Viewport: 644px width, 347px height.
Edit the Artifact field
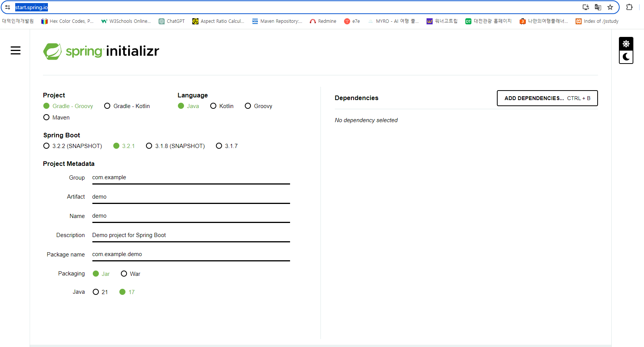point(191,197)
